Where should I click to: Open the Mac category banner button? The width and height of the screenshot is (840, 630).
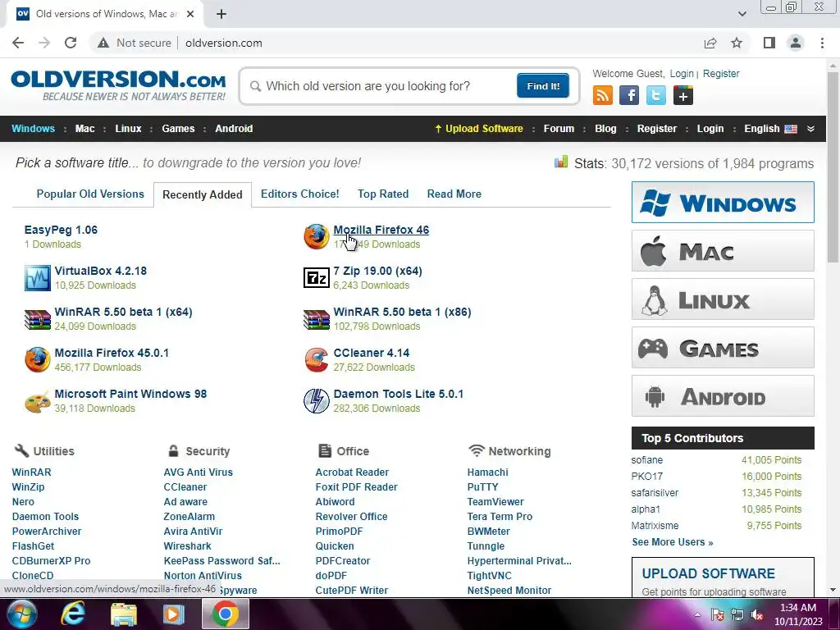coord(723,251)
